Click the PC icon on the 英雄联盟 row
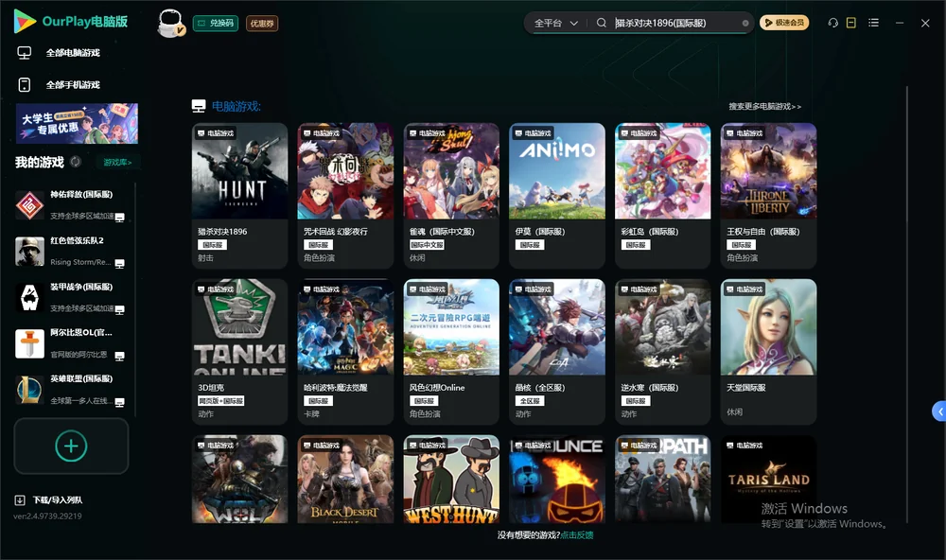This screenshot has width=946, height=560. pyautogui.click(x=119, y=403)
